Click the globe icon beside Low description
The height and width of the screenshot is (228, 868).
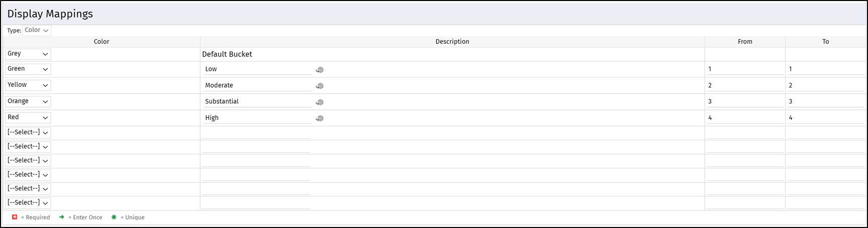(x=319, y=70)
